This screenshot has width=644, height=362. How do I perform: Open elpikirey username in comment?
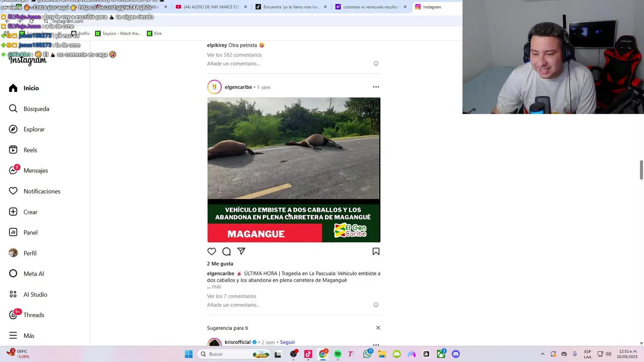click(x=217, y=45)
